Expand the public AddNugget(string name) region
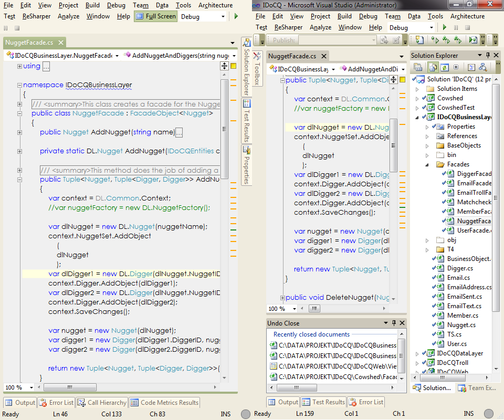 point(19,132)
